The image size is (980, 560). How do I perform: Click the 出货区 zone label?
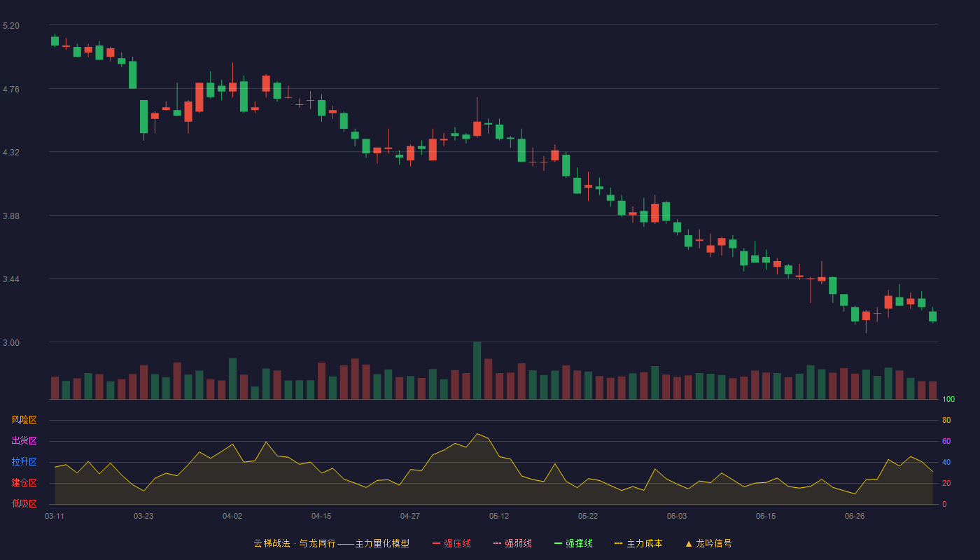pos(24,441)
